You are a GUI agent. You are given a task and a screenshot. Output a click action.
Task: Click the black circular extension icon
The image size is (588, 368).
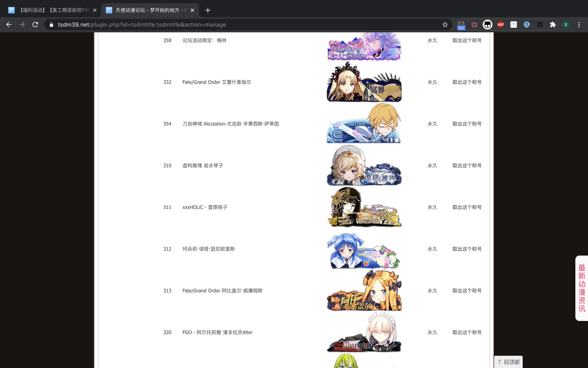coord(487,24)
